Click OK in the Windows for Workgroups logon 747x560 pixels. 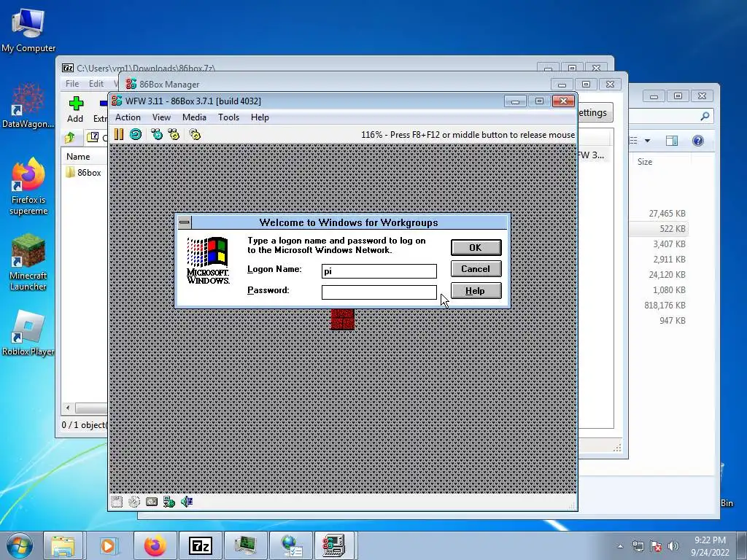[476, 248]
